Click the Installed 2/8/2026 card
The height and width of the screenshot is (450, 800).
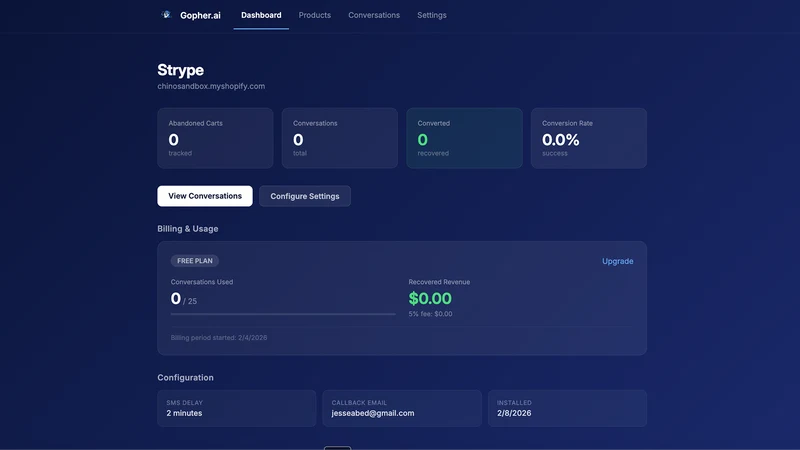[567, 408]
